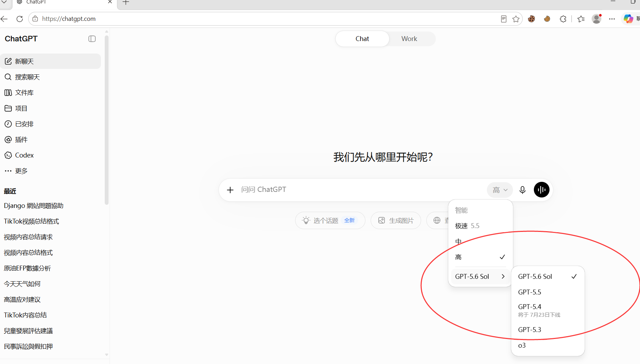Open the reader view icon in address bar
The image size is (640, 364).
click(504, 19)
